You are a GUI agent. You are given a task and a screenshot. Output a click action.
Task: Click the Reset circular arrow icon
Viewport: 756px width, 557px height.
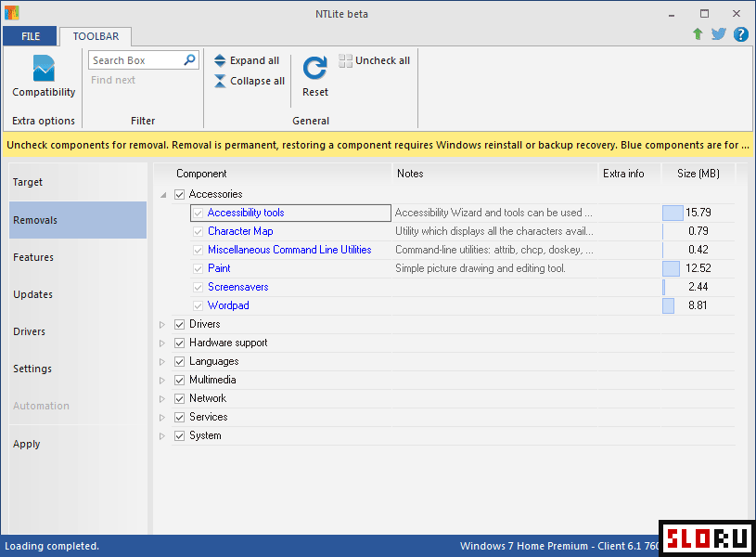tap(314, 68)
